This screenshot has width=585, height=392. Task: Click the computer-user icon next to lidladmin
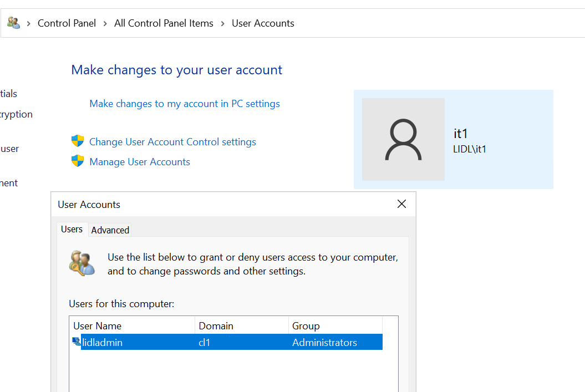click(x=75, y=342)
